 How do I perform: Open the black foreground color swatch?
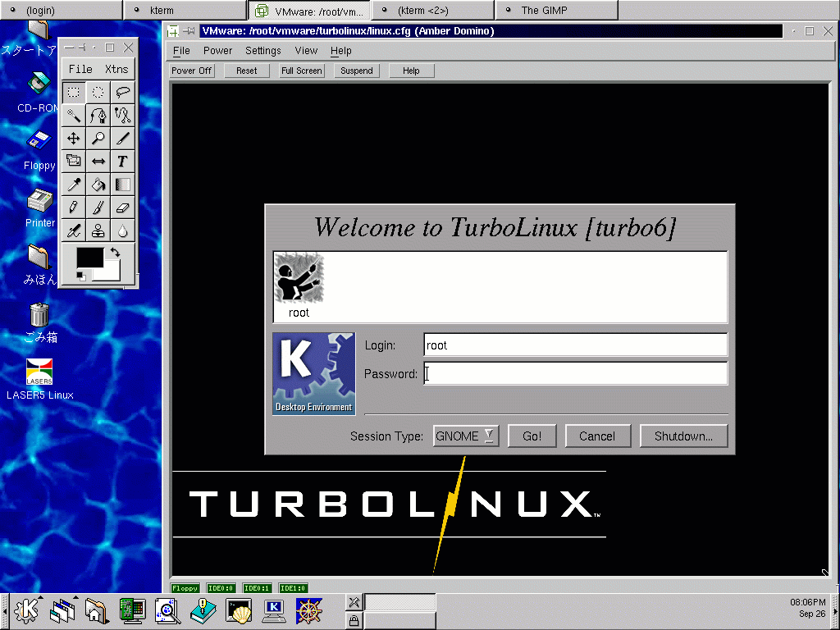pyautogui.click(x=89, y=257)
